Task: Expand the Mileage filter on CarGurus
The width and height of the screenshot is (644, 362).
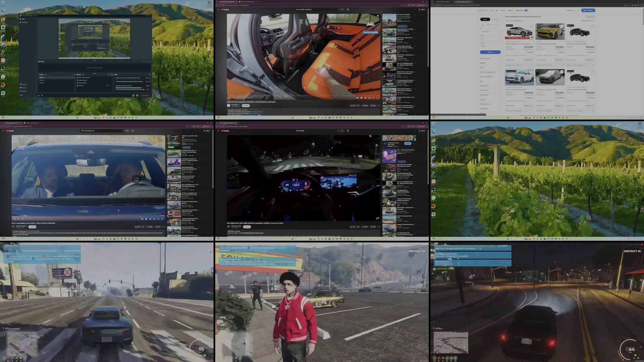Action: pos(490,63)
